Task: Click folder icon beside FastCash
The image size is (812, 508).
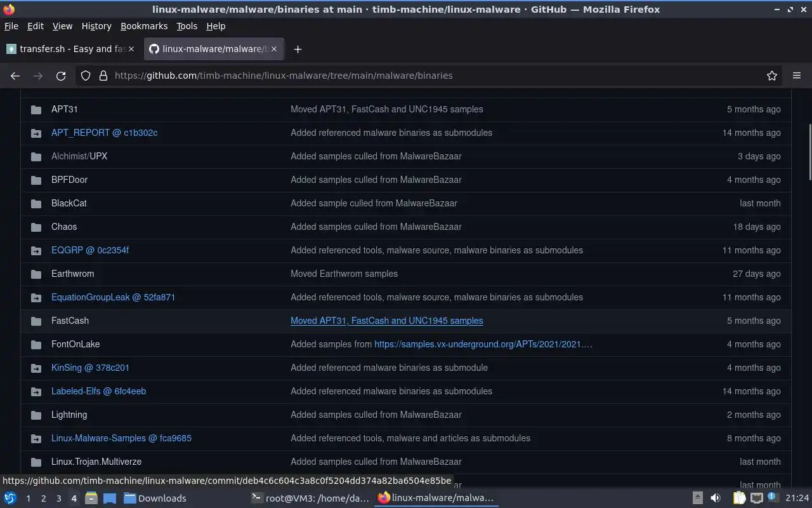Action: click(36, 321)
